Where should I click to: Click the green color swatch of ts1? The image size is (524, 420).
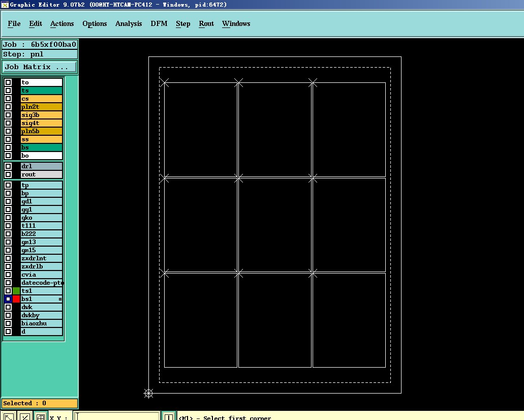click(16, 290)
